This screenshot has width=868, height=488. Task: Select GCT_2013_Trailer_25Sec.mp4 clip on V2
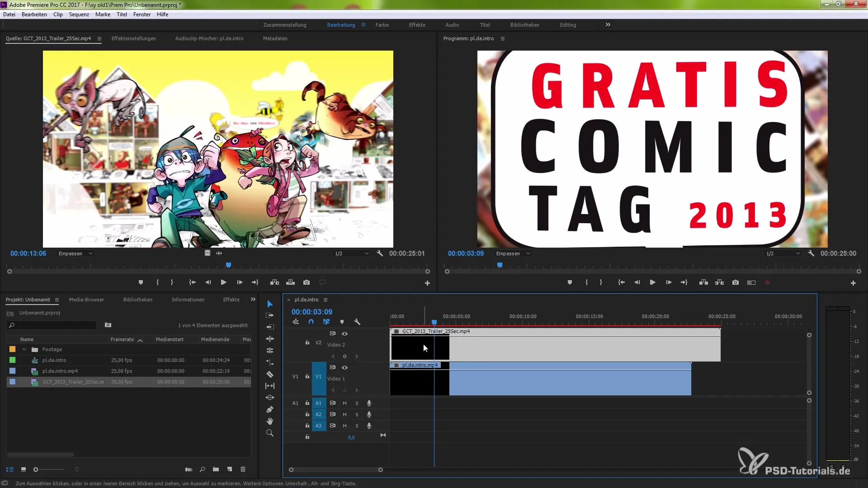pyautogui.click(x=555, y=344)
